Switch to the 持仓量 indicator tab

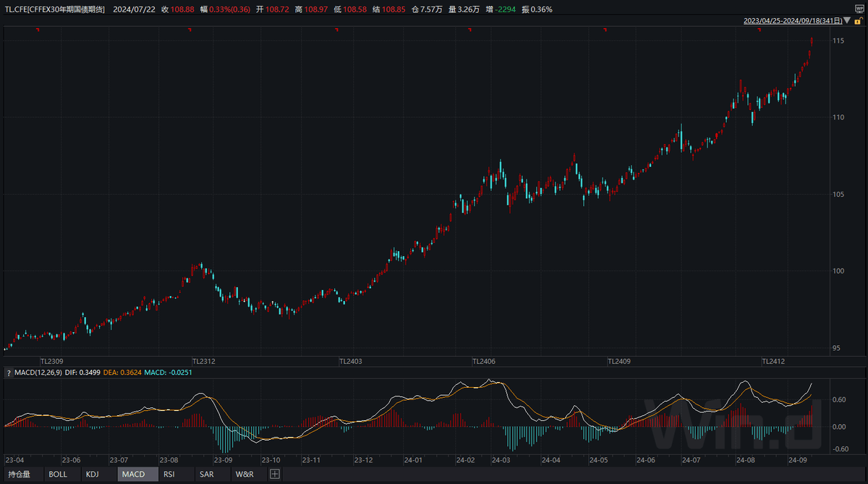(x=20, y=475)
